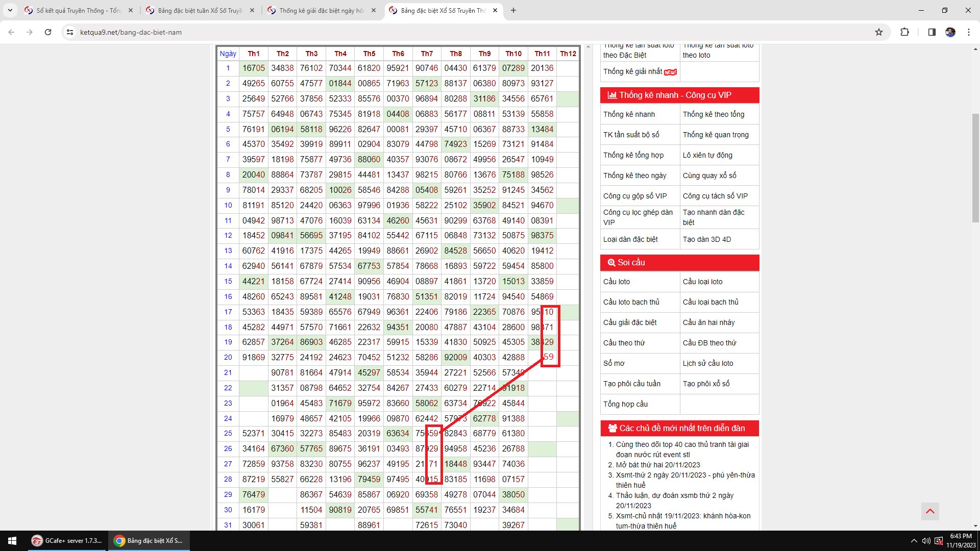The height and width of the screenshot is (551, 980).
Task: Bookmark this page with star icon
Action: [879, 32]
